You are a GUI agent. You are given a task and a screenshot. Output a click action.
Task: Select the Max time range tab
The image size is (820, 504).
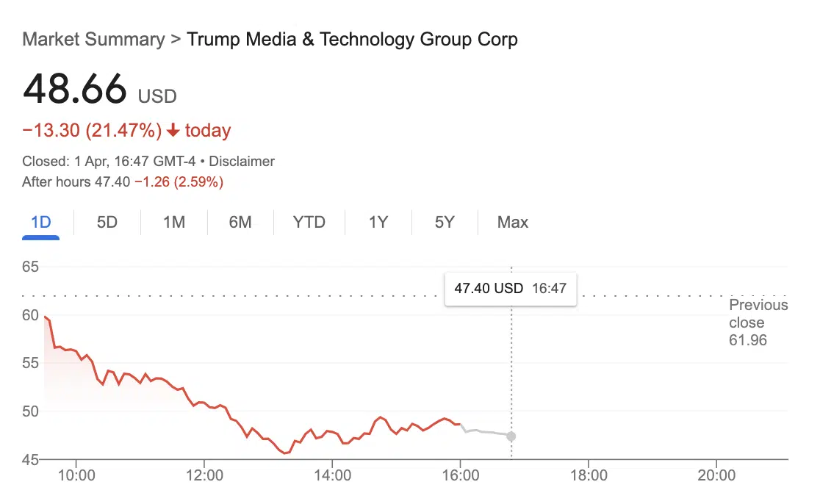(x=513, y=223)
